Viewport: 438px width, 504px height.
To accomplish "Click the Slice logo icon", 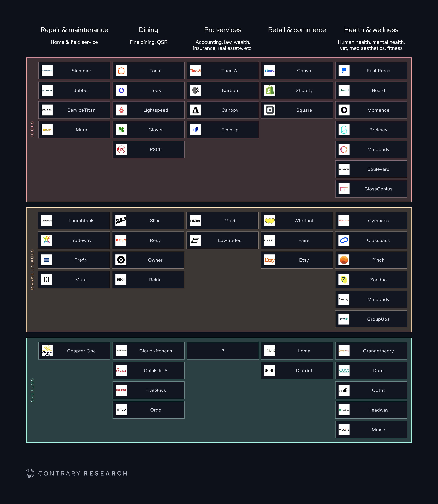I will [x=121, y=221].
